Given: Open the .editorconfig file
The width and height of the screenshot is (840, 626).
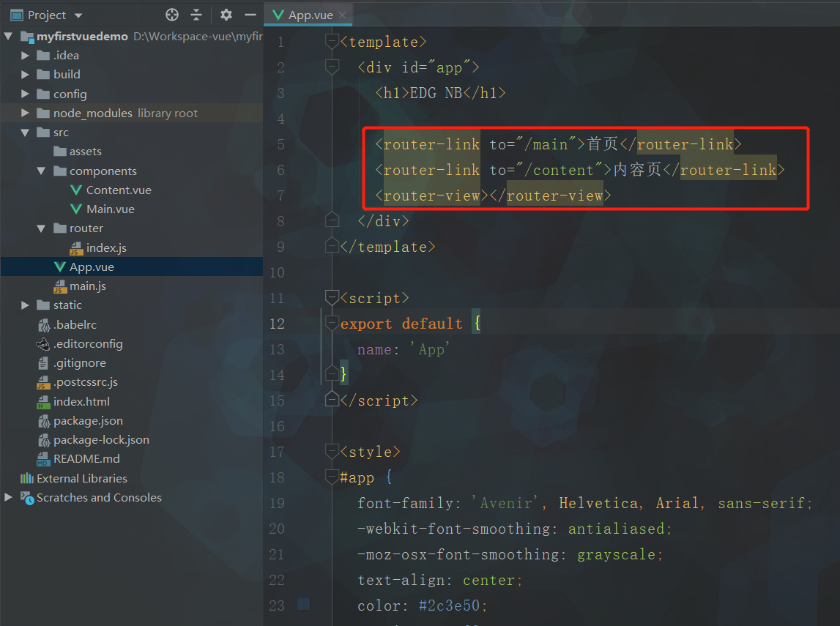Looking at the screenshot, I should 88,344.
